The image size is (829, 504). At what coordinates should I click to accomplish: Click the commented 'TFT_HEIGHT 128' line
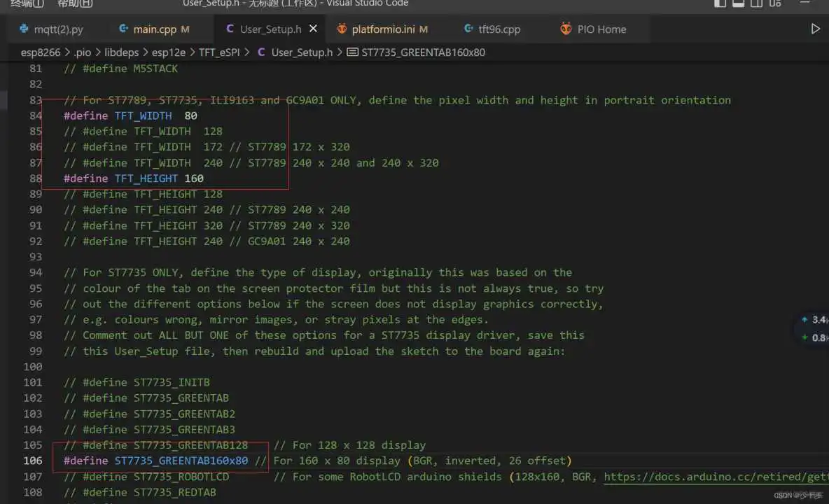144,195
